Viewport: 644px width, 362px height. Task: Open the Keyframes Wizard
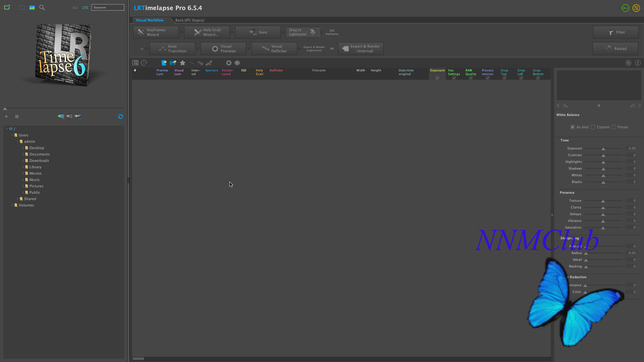pos(156,32)
